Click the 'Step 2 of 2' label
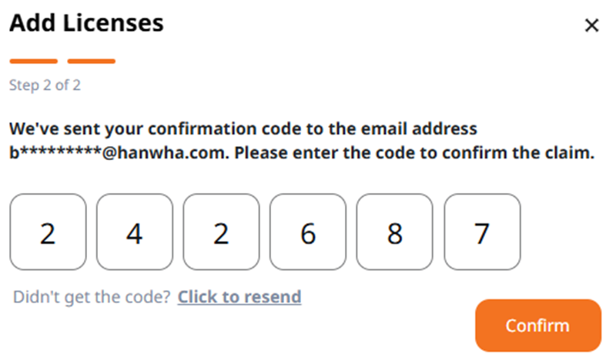This screenshot has width=616, height=364. (45, 85)
